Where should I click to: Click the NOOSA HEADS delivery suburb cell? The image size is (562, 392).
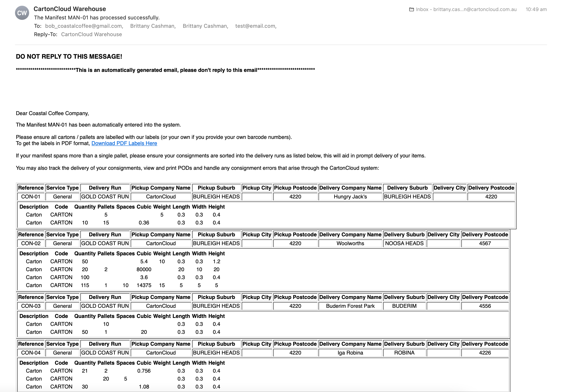[x=404, y=243]
